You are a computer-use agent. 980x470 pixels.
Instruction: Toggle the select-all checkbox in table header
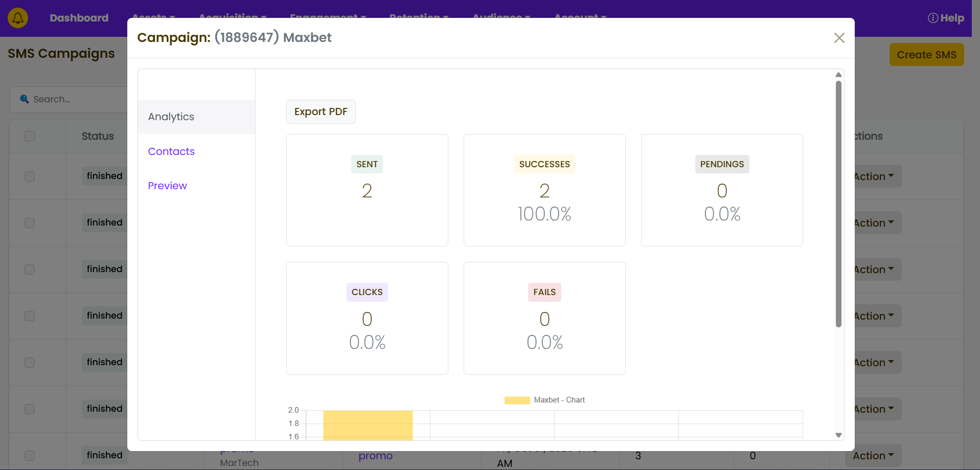pyautogui.click(x=30, y=136)
